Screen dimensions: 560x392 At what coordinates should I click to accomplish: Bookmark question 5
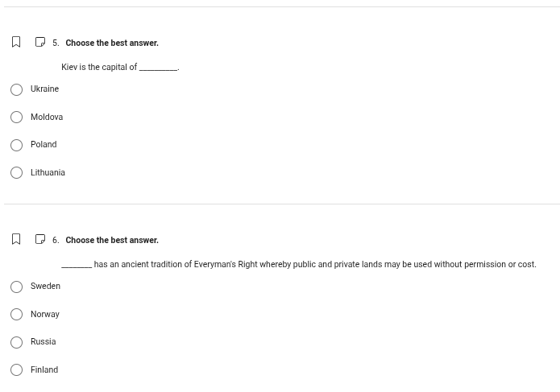pyautogui.click(x=16, y=42)
